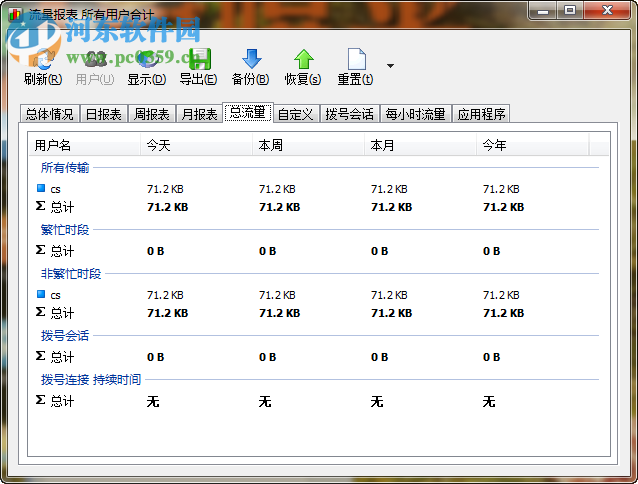Click the 用户(U) users toolbar icon
This screenshot has height=484, width=638.
[x=95, y=59]
